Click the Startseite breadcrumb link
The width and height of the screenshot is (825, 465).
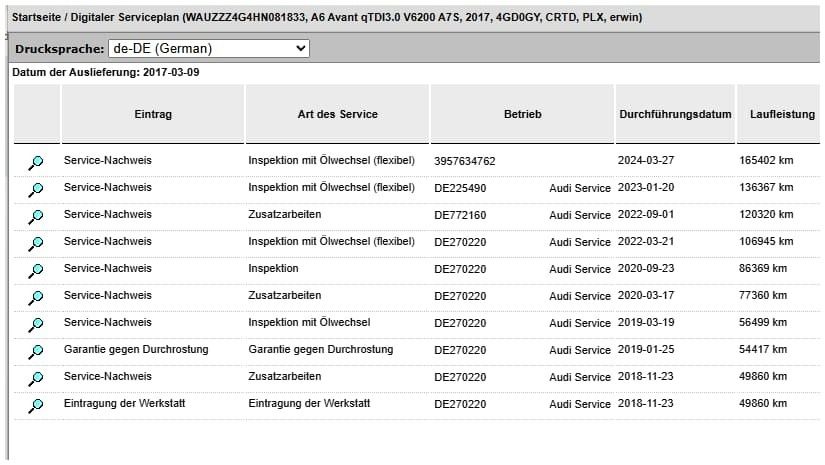(37, 18)
